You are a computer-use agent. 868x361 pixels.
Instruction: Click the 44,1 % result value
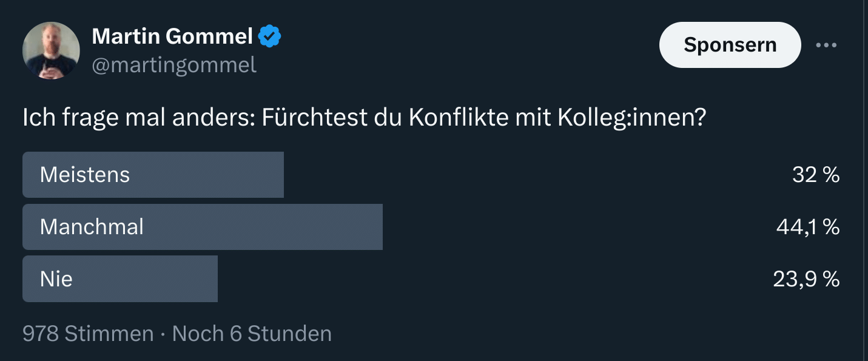tap(808, 227)
